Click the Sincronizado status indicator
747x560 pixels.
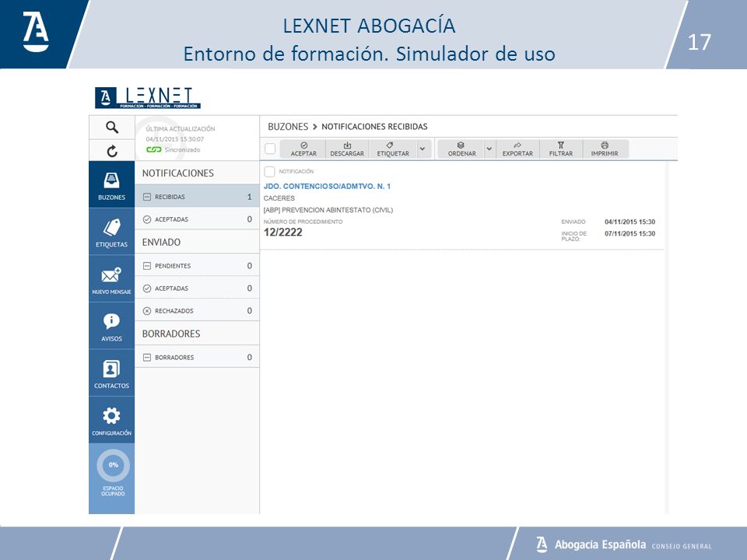click(174, 149)
